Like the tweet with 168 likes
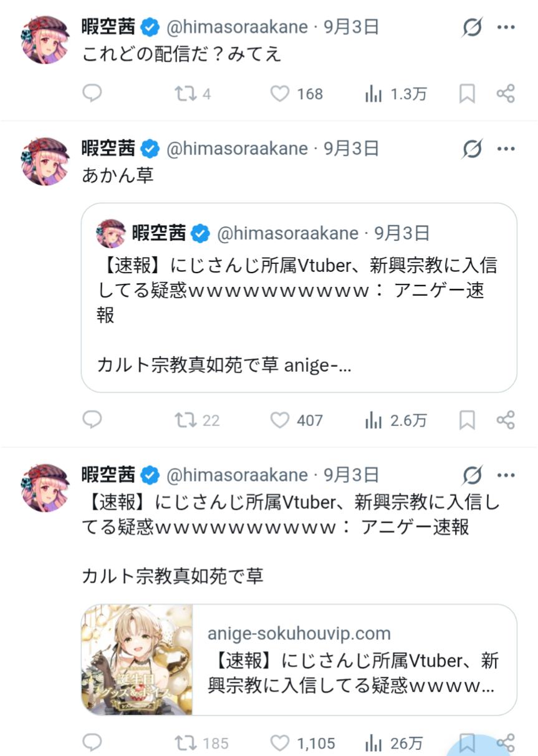 [x=296, y=94]
